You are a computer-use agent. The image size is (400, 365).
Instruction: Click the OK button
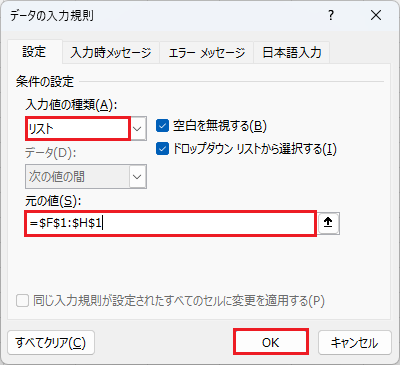271,342
